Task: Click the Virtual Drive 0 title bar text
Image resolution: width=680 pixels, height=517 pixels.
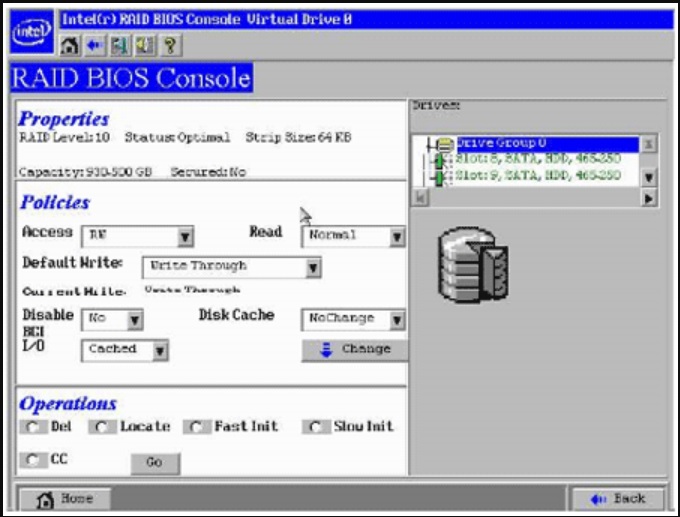Action: [299, 19]
